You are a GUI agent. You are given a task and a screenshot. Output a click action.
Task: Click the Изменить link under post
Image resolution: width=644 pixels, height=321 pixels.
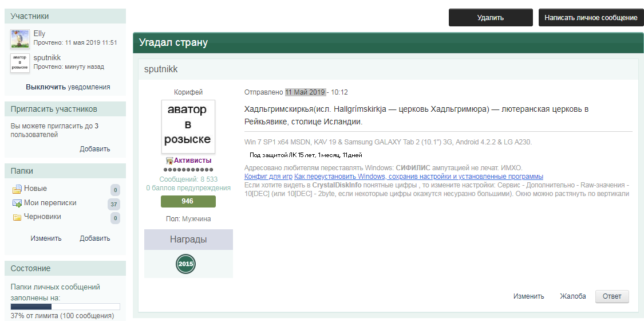coord(528,296)
